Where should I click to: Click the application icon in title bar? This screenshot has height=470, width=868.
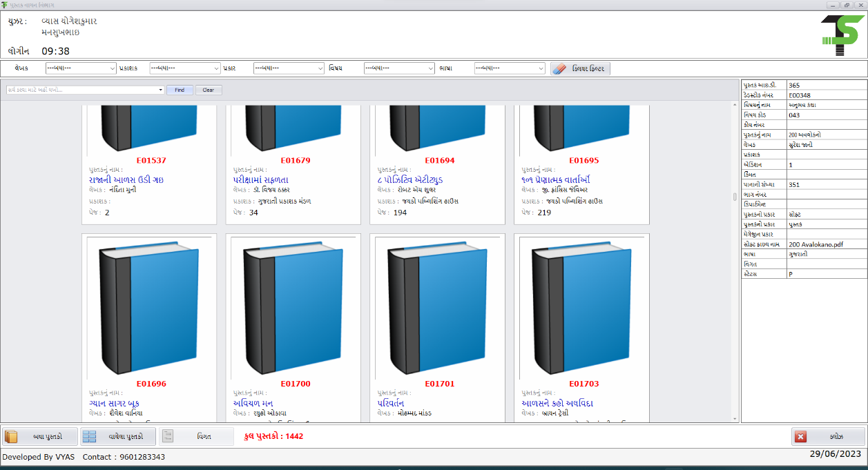coord(6,5)
